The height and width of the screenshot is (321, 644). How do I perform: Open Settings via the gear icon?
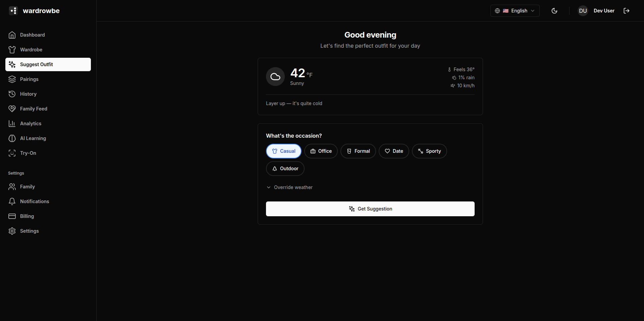click(12, 231)
